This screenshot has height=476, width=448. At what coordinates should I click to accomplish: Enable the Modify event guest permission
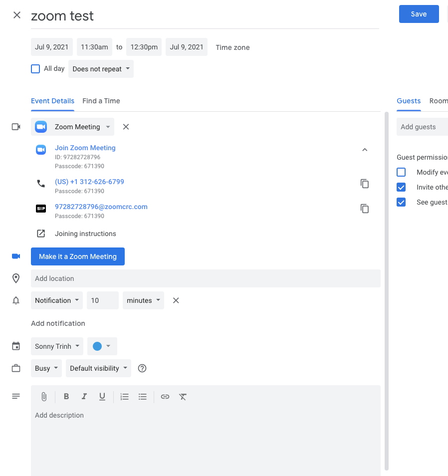tap(401, 172)
